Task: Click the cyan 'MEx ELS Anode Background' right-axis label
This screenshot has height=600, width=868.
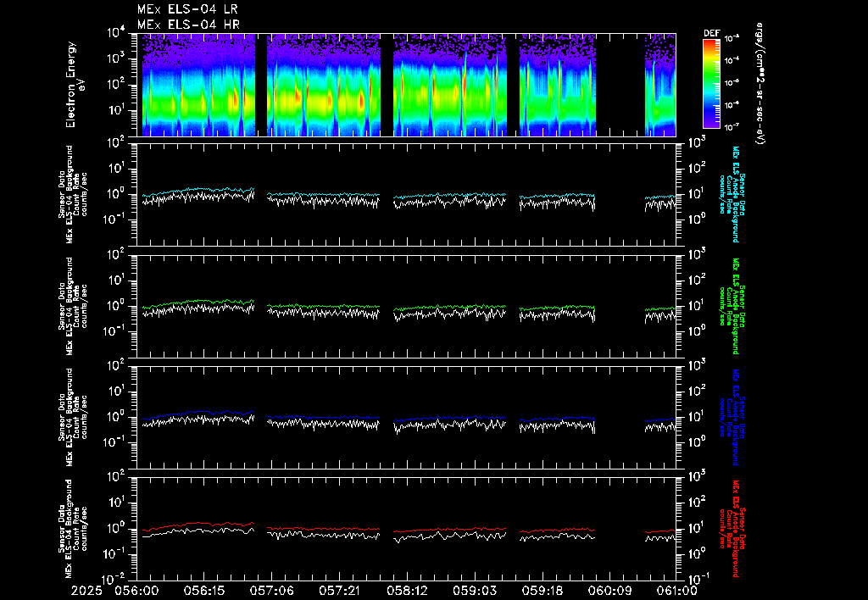Action: click(736, 194)
